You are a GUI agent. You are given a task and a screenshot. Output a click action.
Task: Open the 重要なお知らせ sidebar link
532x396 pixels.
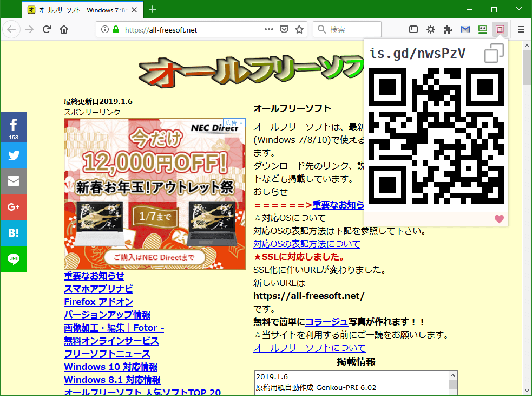coord(94,276)
